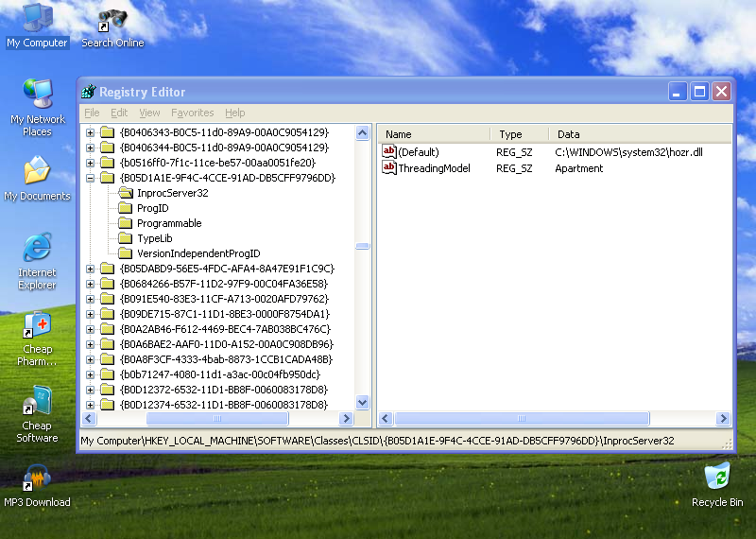Click values pane scroll right arrow
756x539 pixels.
723,418
